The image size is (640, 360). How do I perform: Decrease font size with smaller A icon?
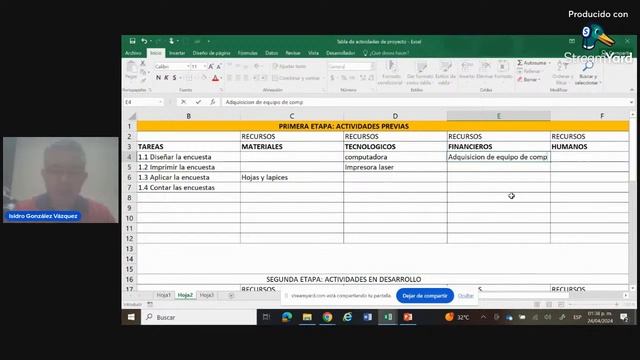(219, 66)
